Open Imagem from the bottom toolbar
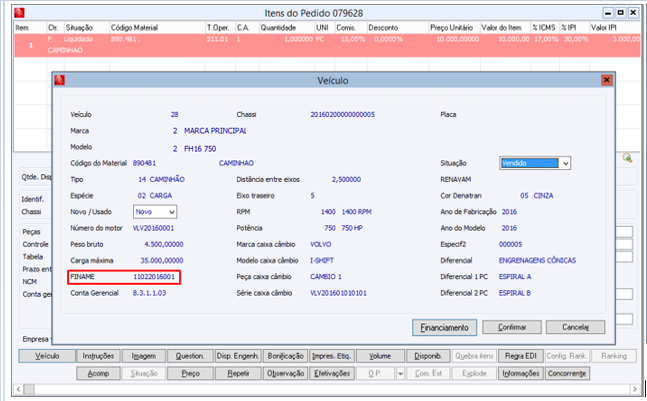Image resolution: width=647 pixels, height=401 pixels. click(143, 356)
